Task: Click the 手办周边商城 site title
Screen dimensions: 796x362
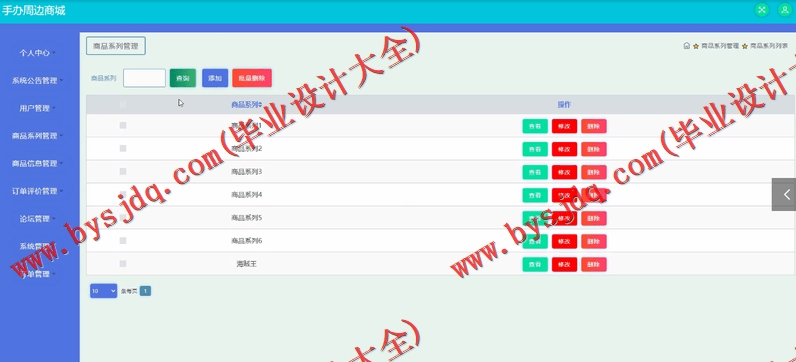Action: pyautogui.click(x=34, y=10)
